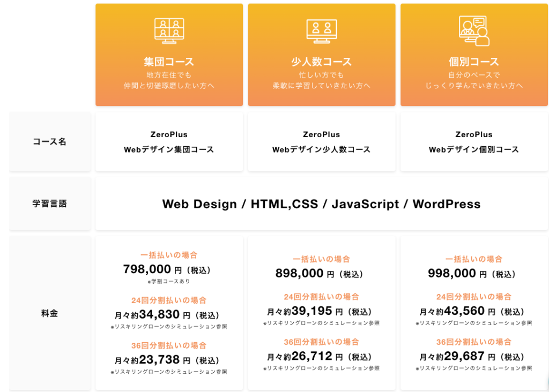Select the 個別コース header card title
The height and width of the screenshot is (392, 549).
tap(474, 62)
